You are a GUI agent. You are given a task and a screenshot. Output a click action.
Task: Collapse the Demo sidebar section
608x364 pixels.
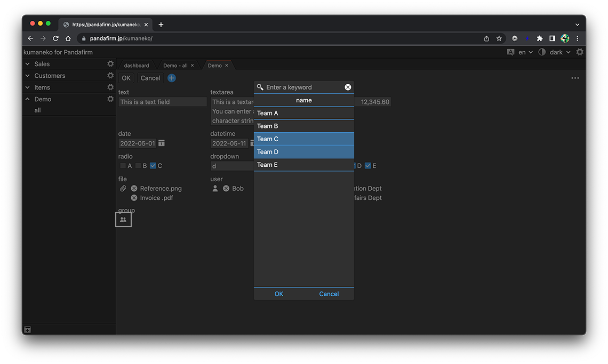[x=28, y=99]
